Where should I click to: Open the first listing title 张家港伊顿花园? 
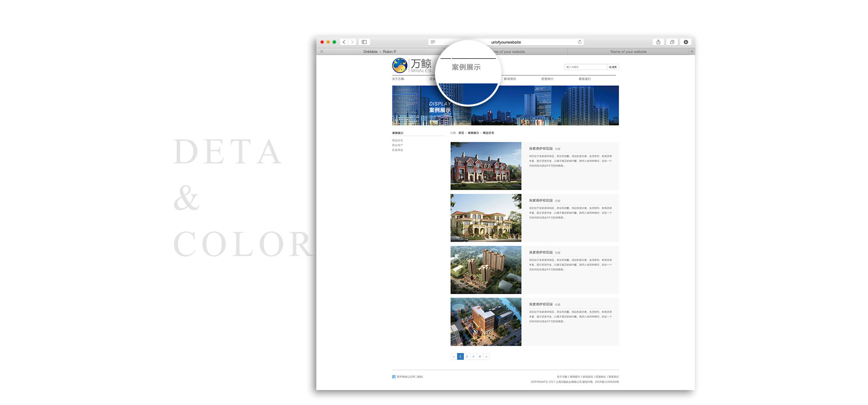pyautogui.click(x=541, y=148)
